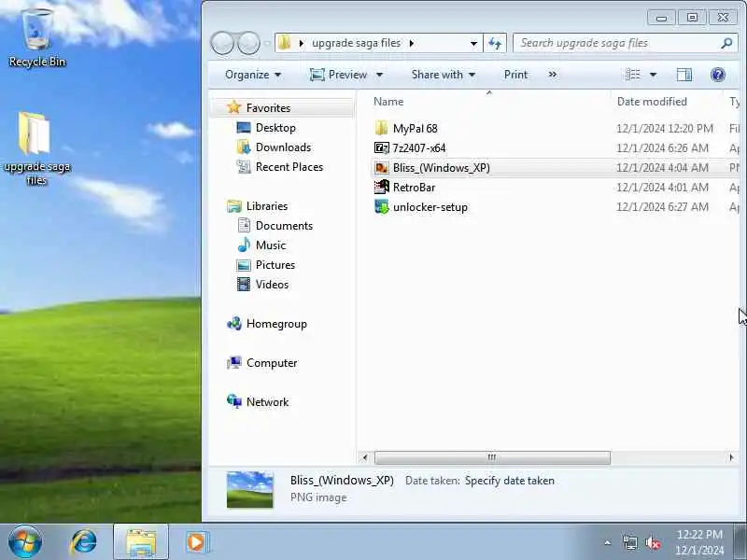747x560 pixels.
Task: Open the address bar history dropdown
Action: point(473,43)
